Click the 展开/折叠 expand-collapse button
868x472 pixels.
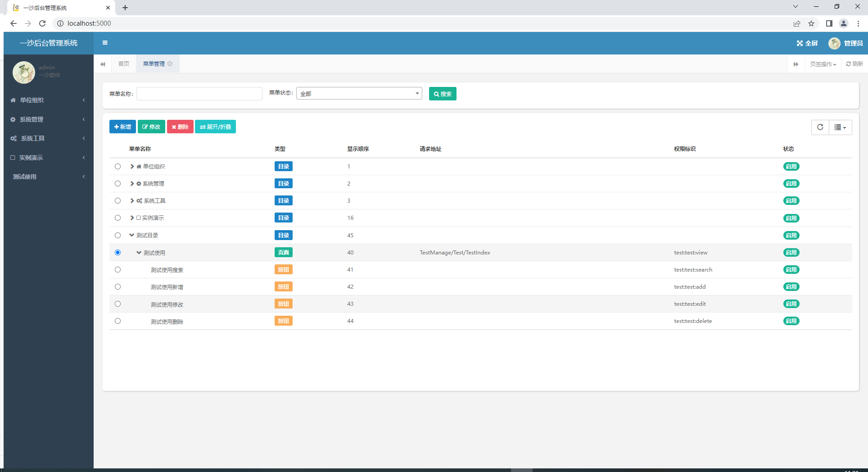point(215,127)
